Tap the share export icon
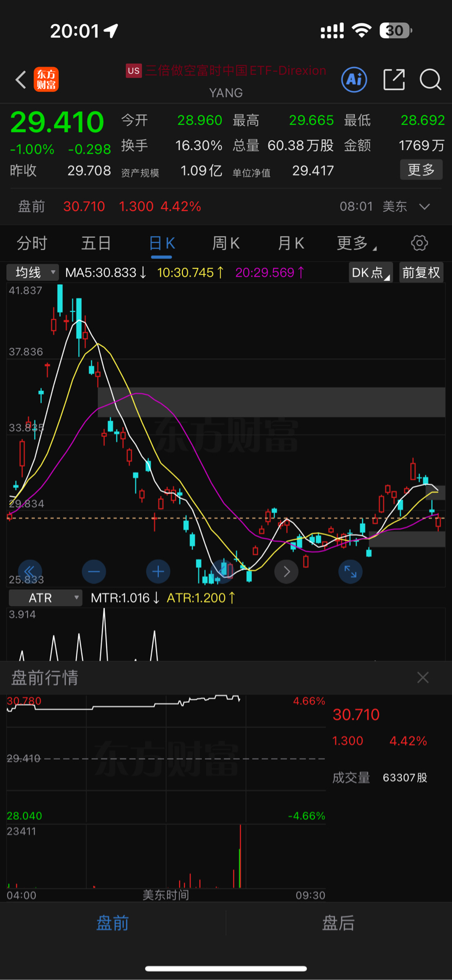This screenshot has width=452, height=980. pyautogui.click(x=394, y=79)
